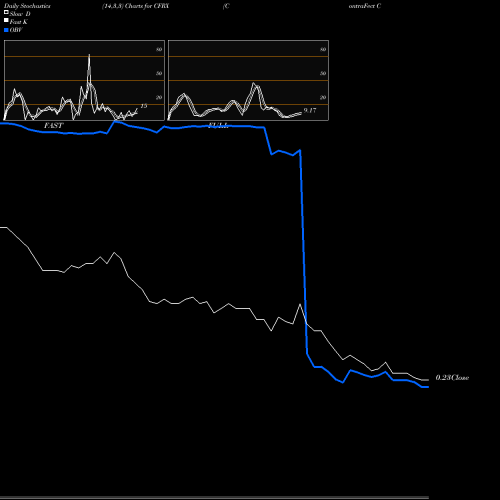The width and height of the screenshot is (500, 500).
Task: Select the 'OBV' legend label
Action: pos(16,30)
